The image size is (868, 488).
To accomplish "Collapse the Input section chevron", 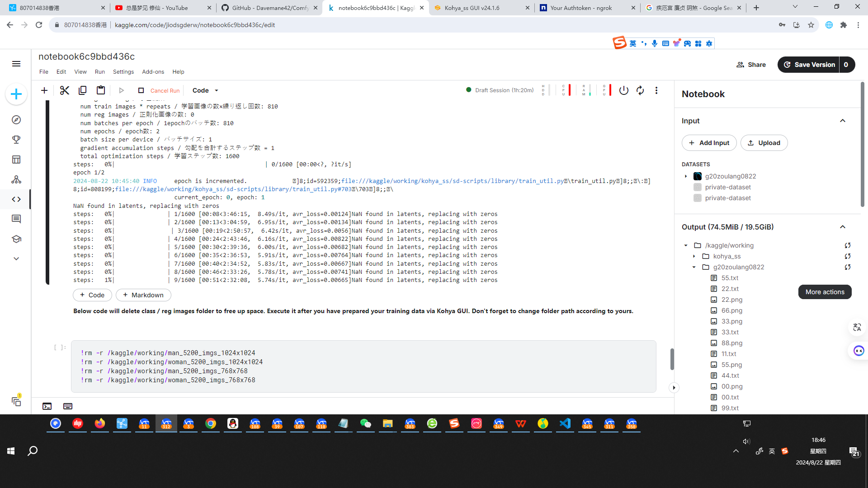I will click(843, 121).
